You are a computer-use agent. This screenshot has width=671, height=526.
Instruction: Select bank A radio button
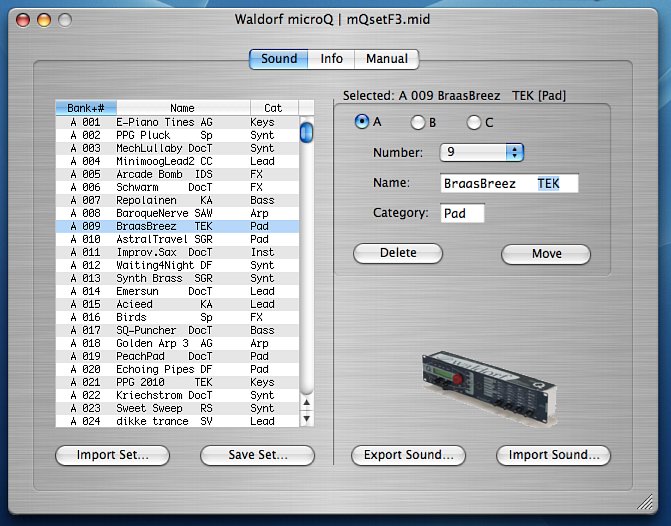[x=362, y=122]
